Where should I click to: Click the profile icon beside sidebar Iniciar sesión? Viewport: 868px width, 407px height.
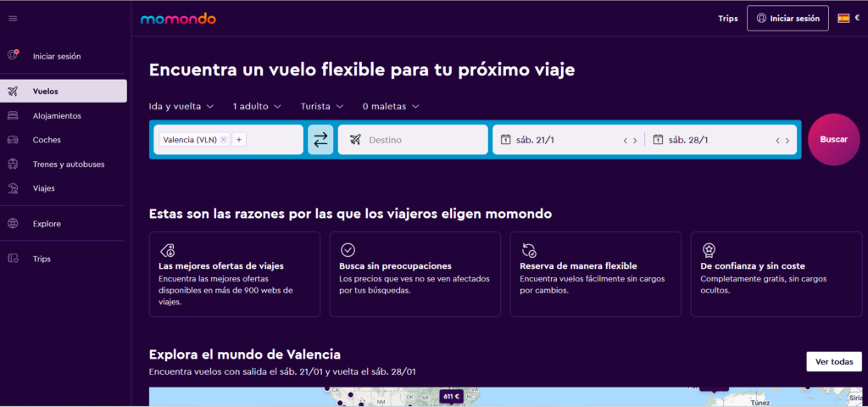tap(13, 55)
